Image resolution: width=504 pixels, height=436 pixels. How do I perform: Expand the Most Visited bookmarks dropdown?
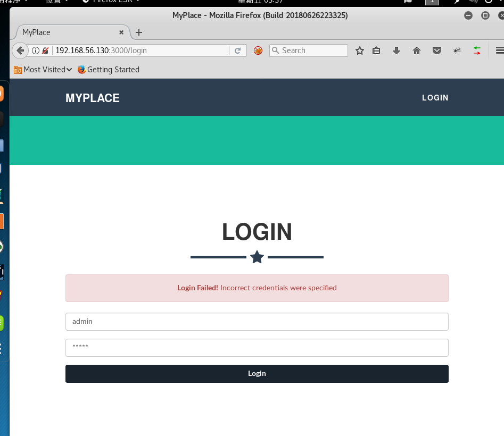tap(43, 70)
